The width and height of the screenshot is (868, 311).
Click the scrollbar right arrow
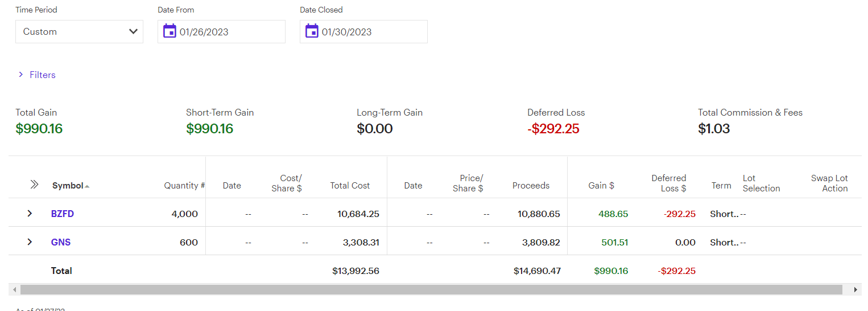pyautogui.click(x=855, y=290)
